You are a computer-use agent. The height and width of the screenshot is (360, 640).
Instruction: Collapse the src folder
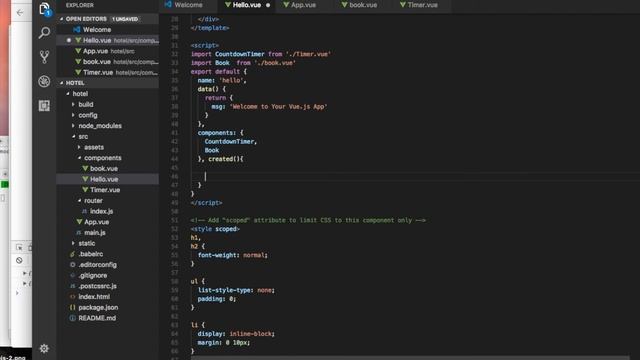[73, 136]
